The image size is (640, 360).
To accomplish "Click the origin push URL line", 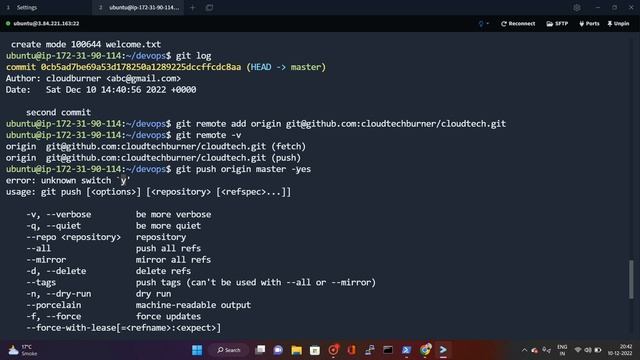I will coord(153,158).
